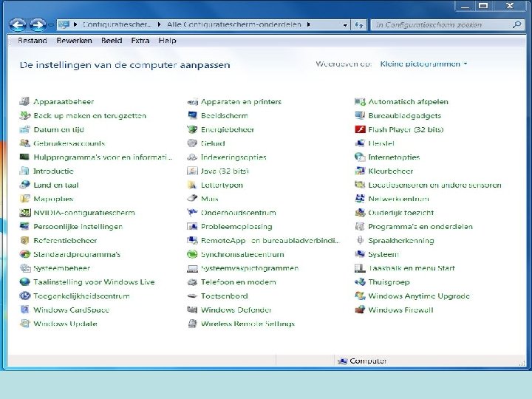Open Kleine pictogrammen view dropdown

tap(423, 64)
